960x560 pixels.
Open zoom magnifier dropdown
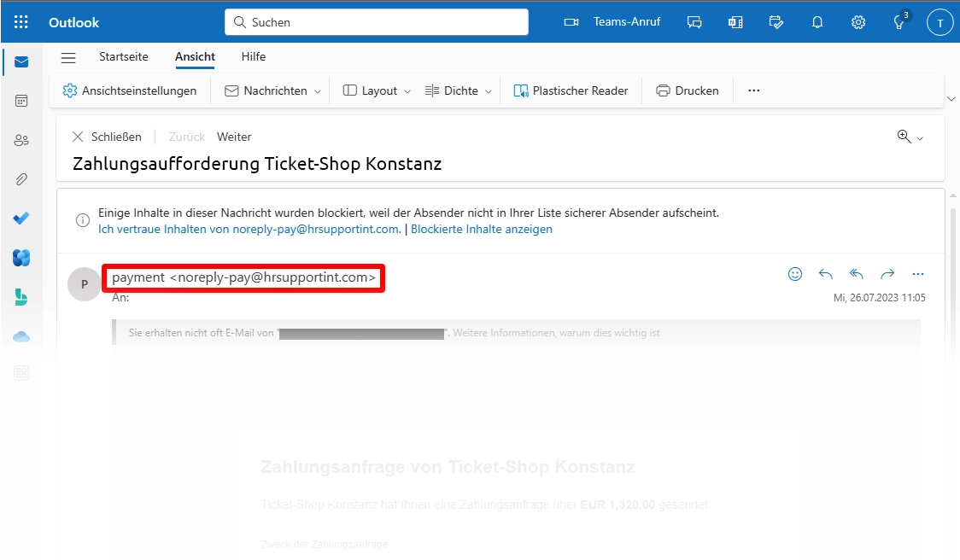(910, 137)
